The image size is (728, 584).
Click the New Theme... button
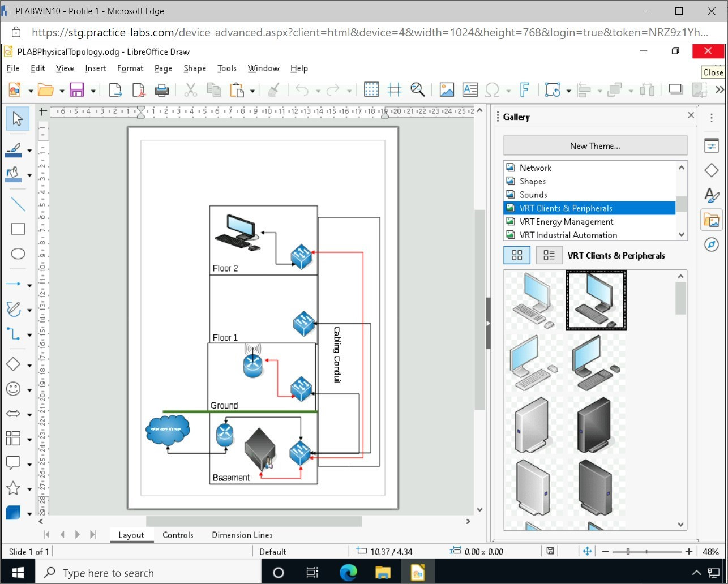tap(595, 146)
